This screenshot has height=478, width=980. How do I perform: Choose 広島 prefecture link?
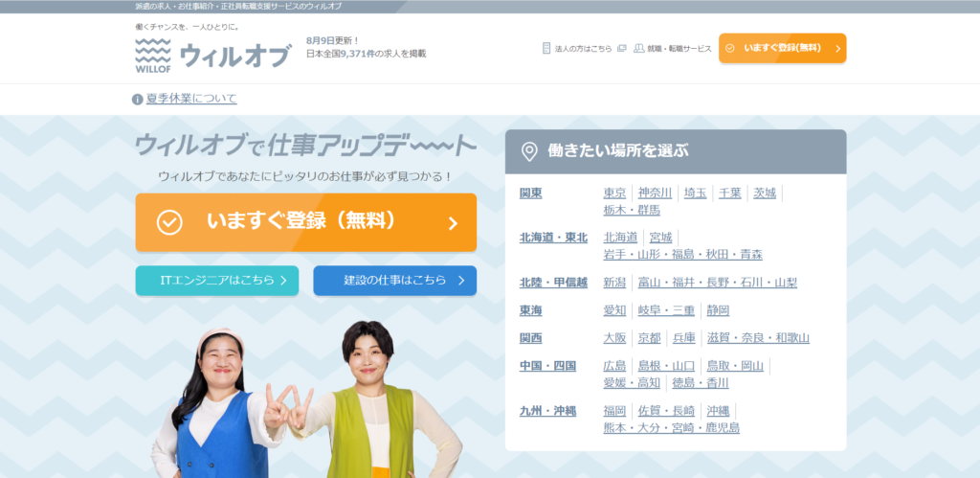614,366
